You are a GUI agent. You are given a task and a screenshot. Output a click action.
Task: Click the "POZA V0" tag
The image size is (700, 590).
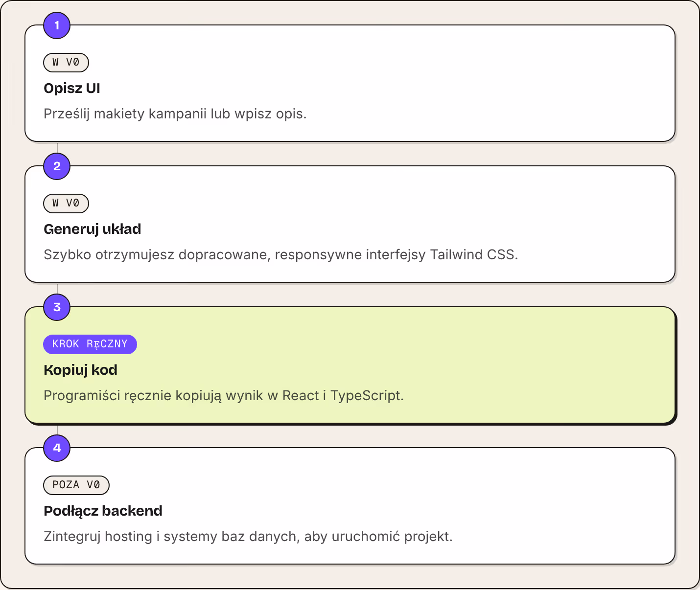[x=76, y=485]
